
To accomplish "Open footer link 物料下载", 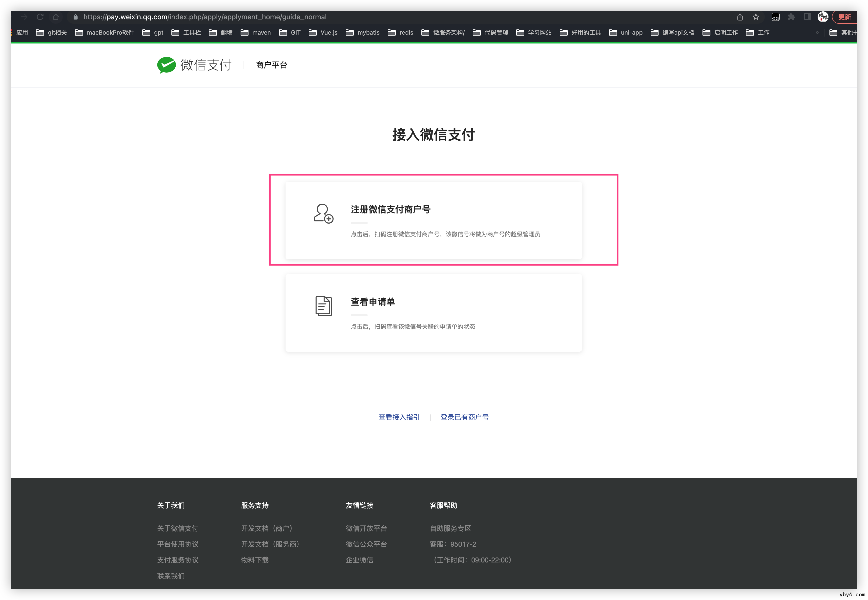I will (255, 560).
